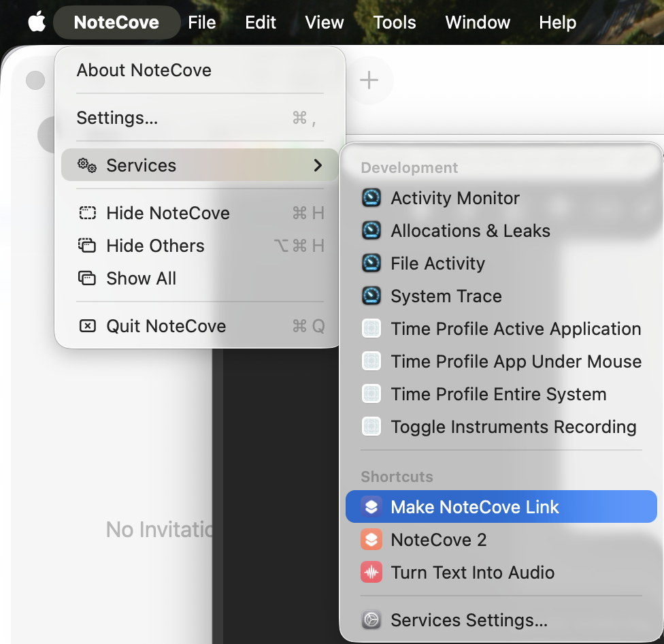Viewport: 664px width, 644px height.
Task: Expand the Services submenu chevron
Action: [x=318, y=165]
